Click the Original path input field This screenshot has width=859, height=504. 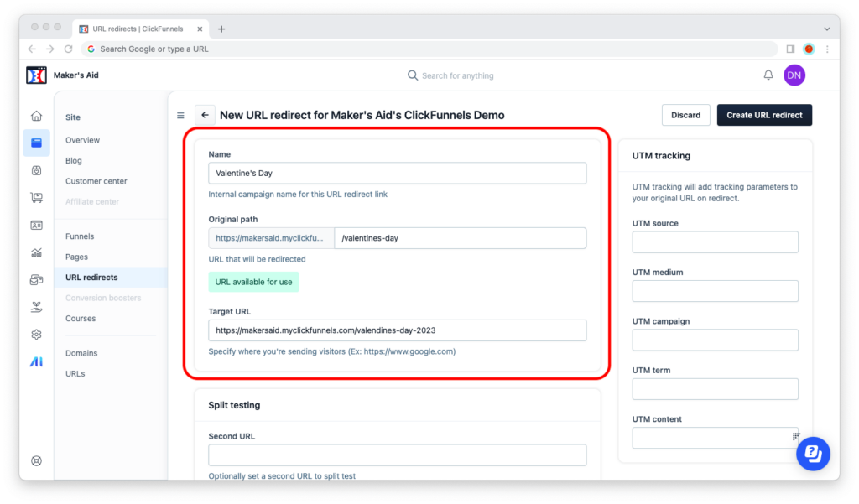461,238
